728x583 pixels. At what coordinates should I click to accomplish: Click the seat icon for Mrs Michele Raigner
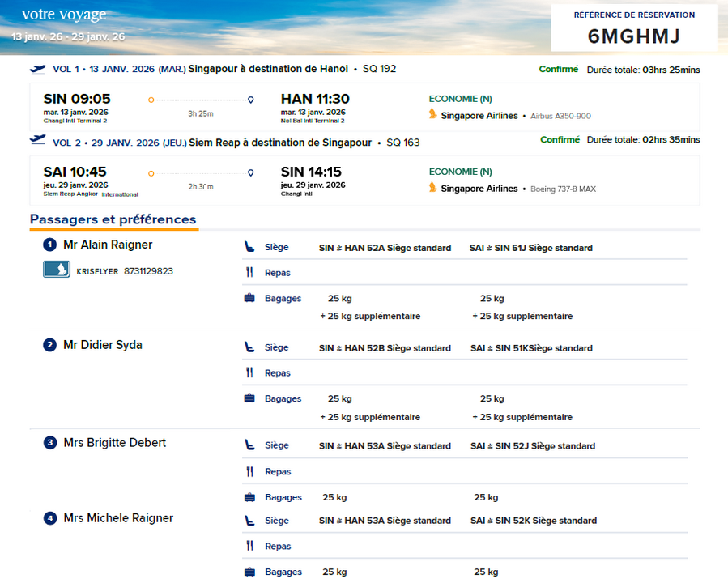coord(249,521)
